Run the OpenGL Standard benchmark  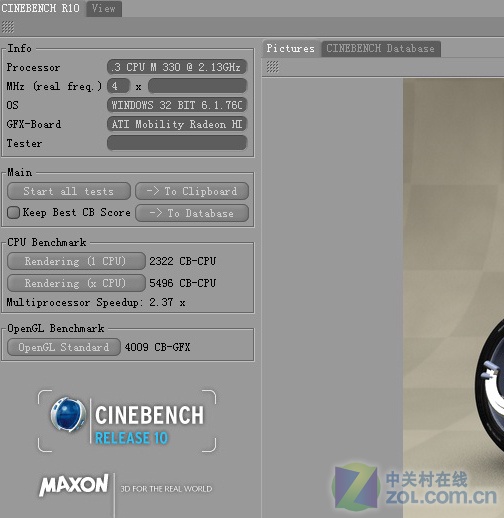point(64,347)
